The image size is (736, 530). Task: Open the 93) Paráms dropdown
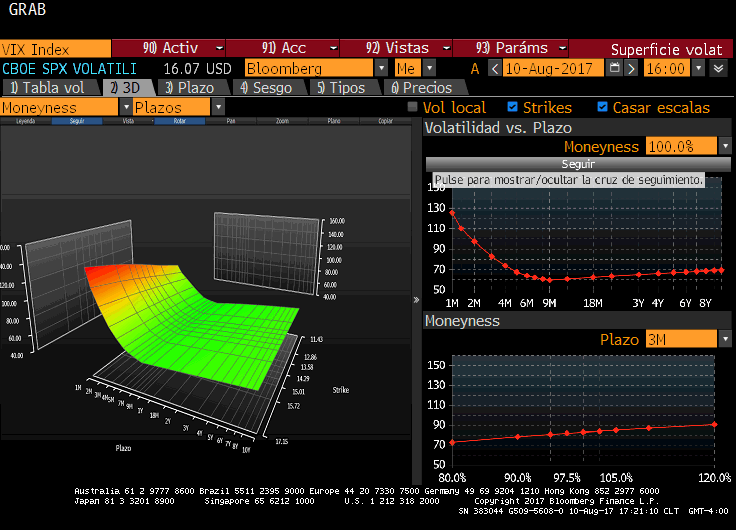[x=511, y=48]
